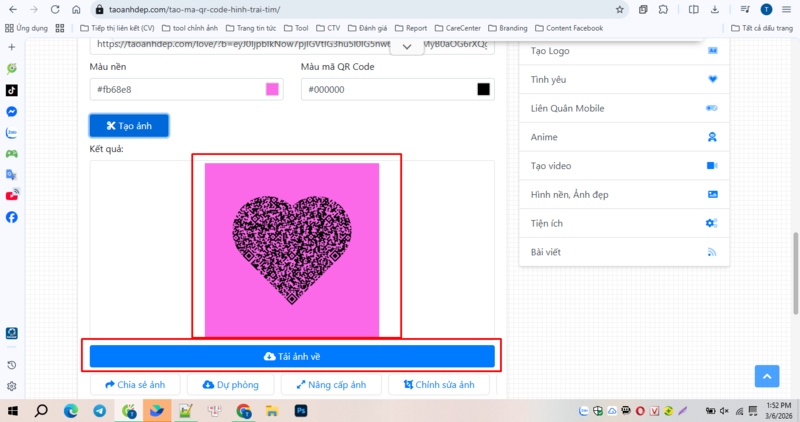
Task: Open the game controller sidebar icon
Action: click(x=12, y=154)
